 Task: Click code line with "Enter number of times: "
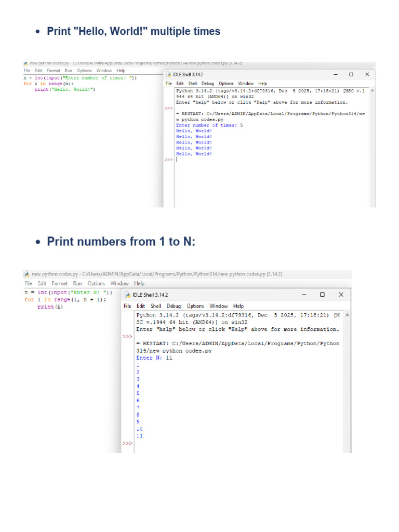pyautogui.click(x=81, y=78)
